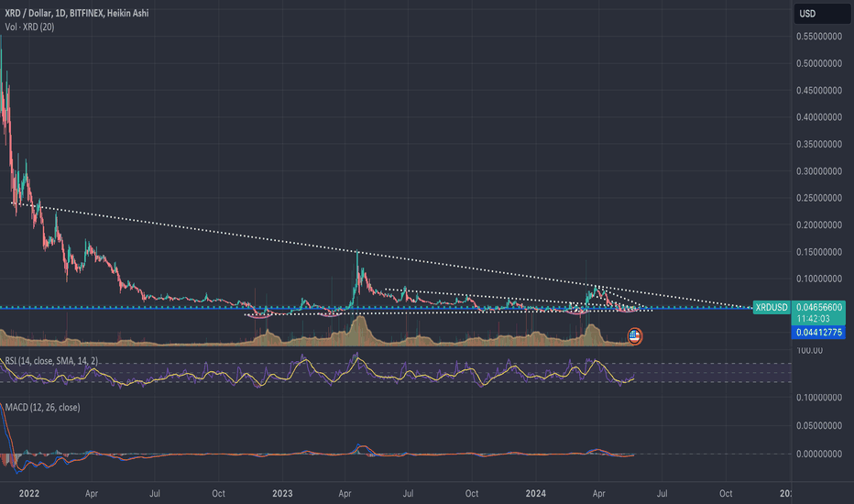Click the 2023 label on time axis

pos(282,493)
